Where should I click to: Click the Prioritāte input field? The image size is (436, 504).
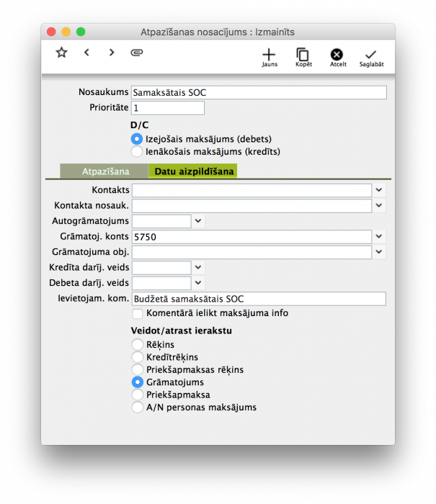[167, 108]
